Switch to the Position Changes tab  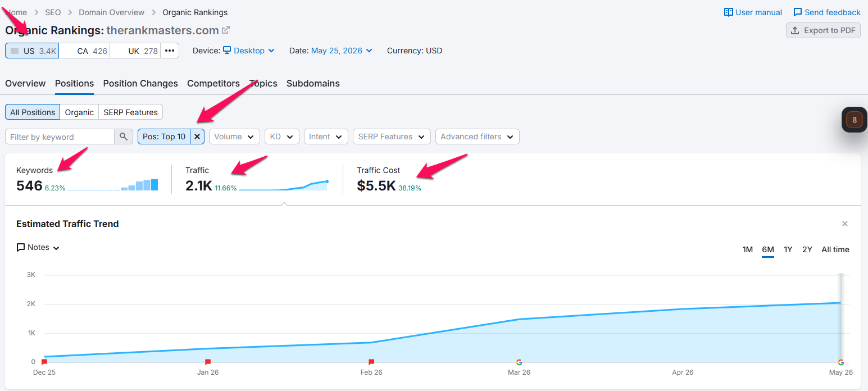[x=140, y=83]
